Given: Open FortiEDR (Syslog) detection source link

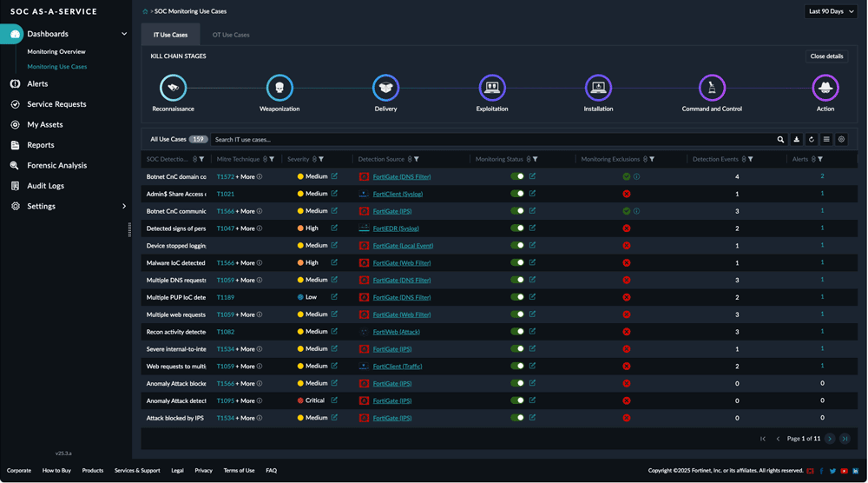Looking at the screenshot, I should click(396, 228).
